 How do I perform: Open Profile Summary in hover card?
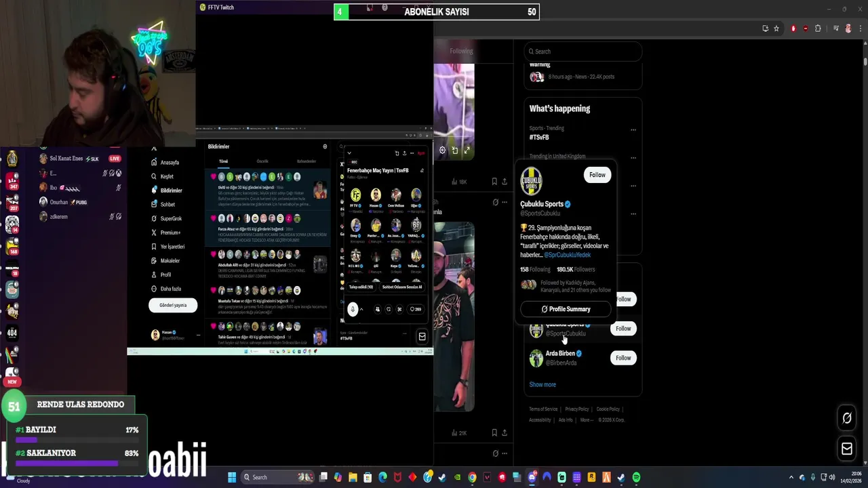click(x=566, y=309)
